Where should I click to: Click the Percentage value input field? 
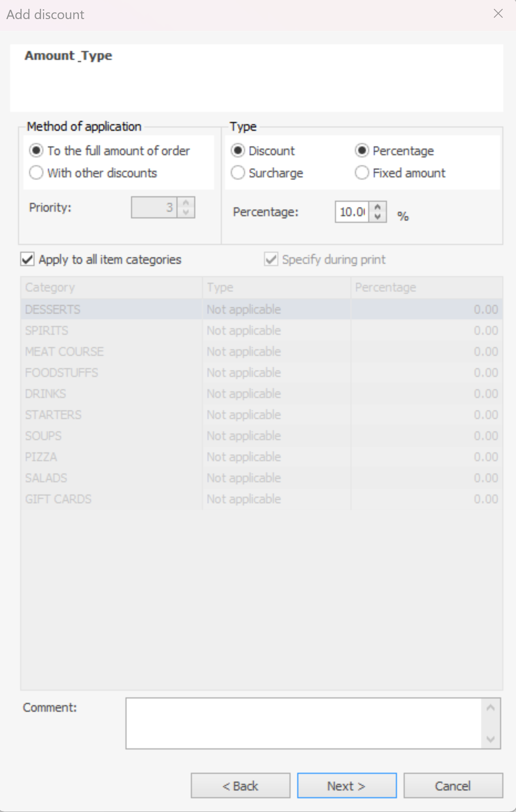pos(352,212)
